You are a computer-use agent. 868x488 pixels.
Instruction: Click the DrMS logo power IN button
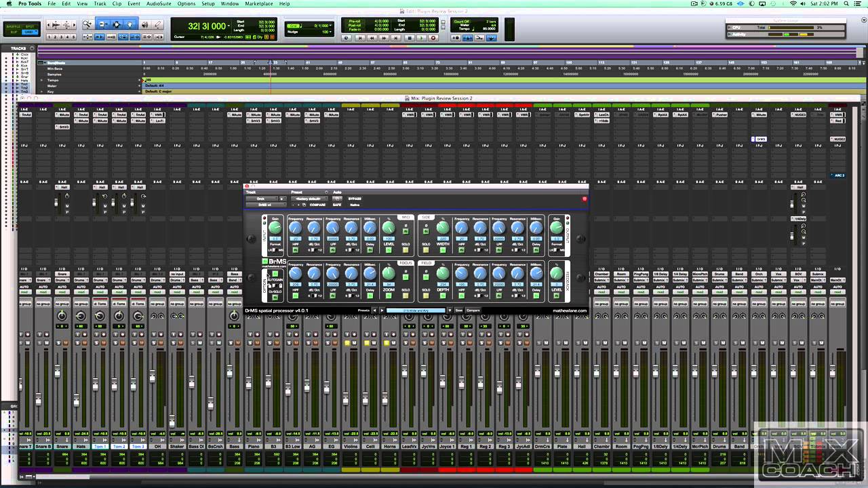[x=264, y=262]
